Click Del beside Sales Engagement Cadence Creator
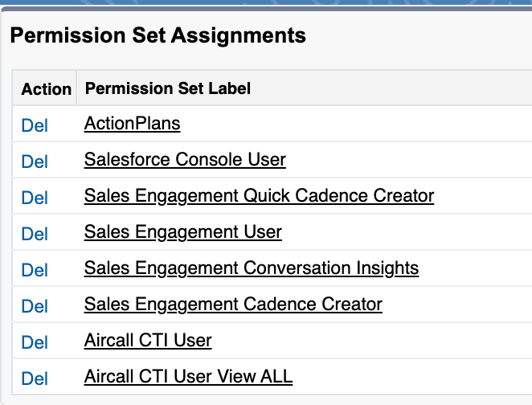532x405 pixels. tap(35, 306)
